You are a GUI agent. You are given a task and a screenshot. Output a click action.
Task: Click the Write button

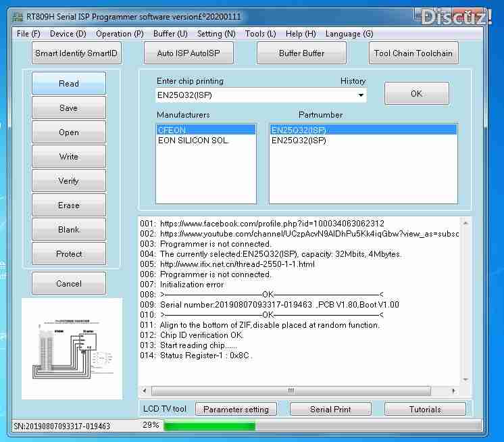click(69, 157)
